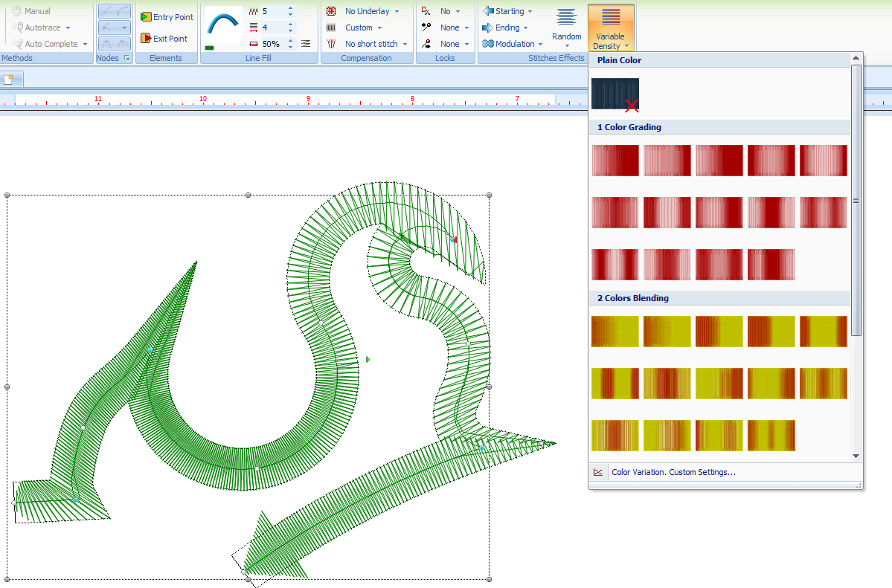Open Color Variation Custom Settings
The width and height of the screenshot is (892, 588).
[x=673, y=472]
